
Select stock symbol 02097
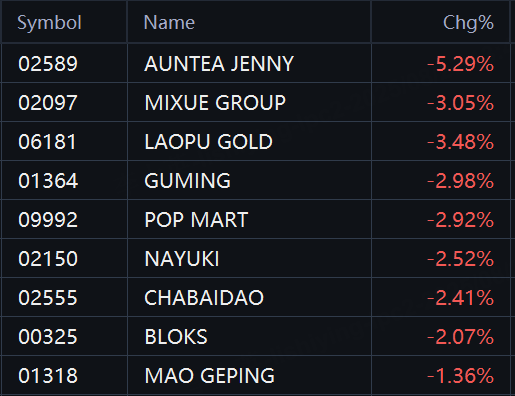48,102
